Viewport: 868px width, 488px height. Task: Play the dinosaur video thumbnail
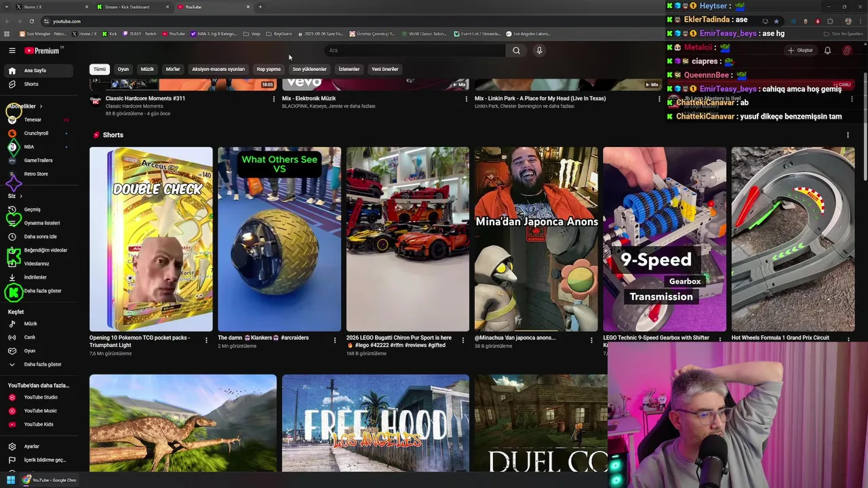coord(183,423)
